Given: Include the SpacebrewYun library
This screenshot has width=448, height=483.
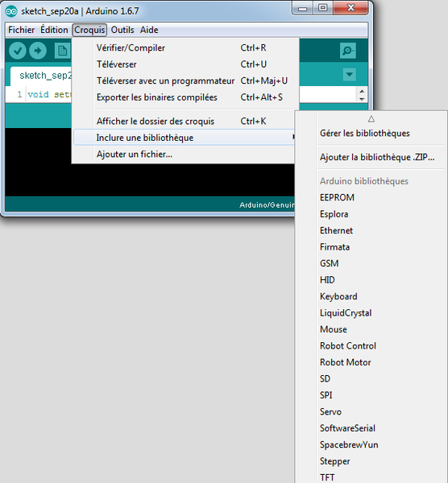Looking at the screenshot, I should 371,444.
